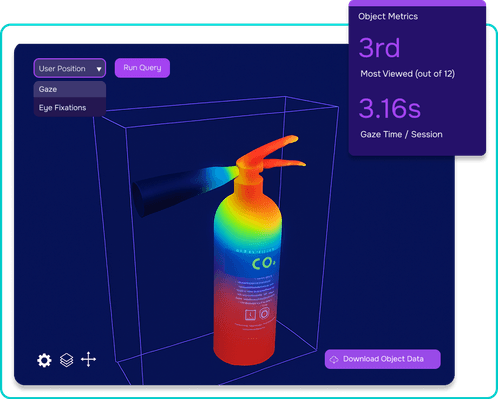
Task: Click the 3.16s gaze time value
Action: [390, 108]
